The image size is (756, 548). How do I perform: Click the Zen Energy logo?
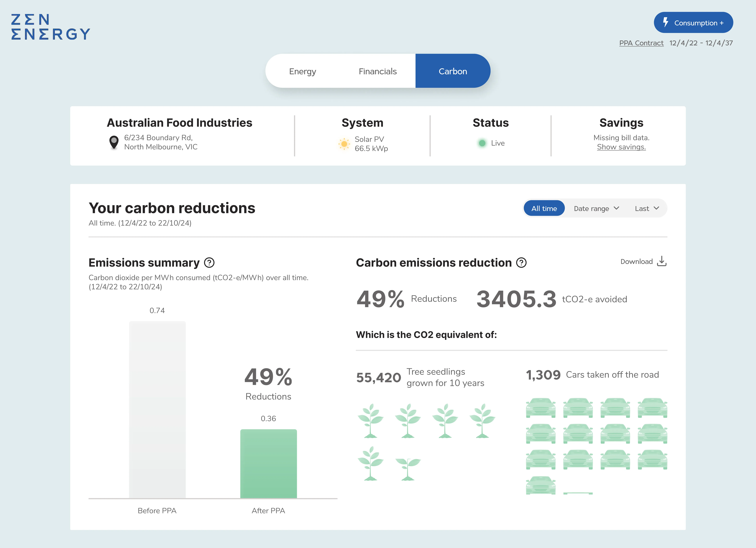click(50, 27)
